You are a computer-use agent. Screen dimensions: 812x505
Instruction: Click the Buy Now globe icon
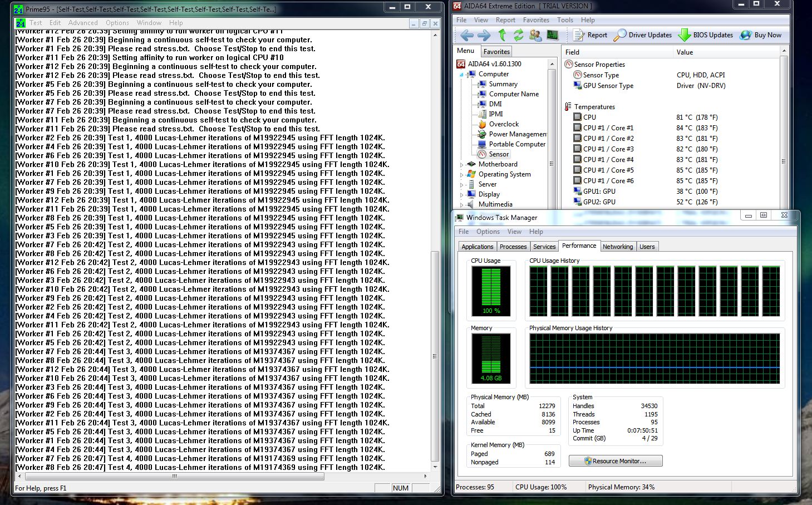coord(746,35)
